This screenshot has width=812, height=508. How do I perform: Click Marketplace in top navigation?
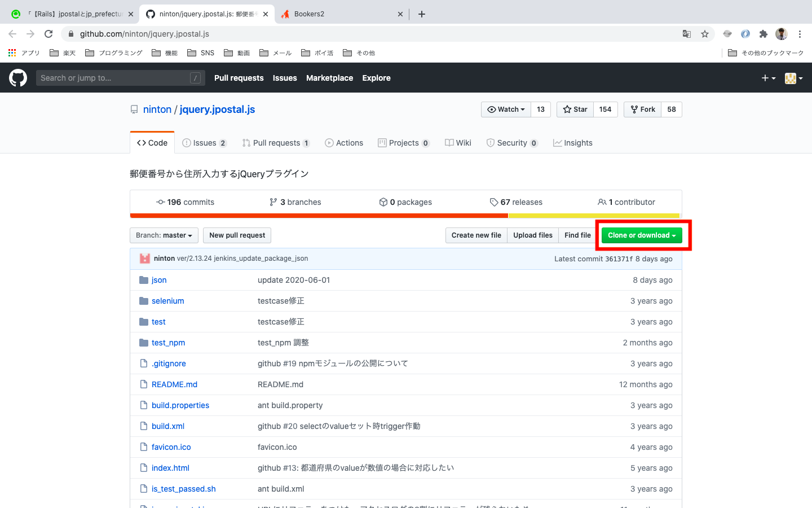329,78
